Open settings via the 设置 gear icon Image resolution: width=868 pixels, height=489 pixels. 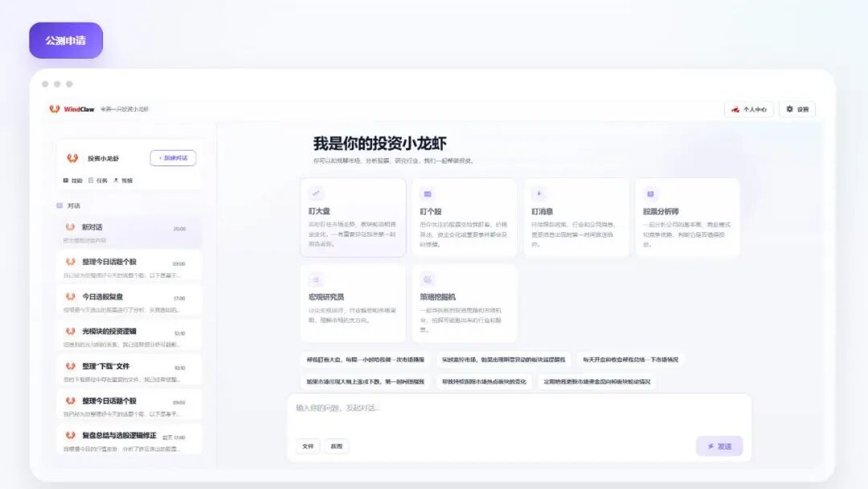click(x=789, y=109)
